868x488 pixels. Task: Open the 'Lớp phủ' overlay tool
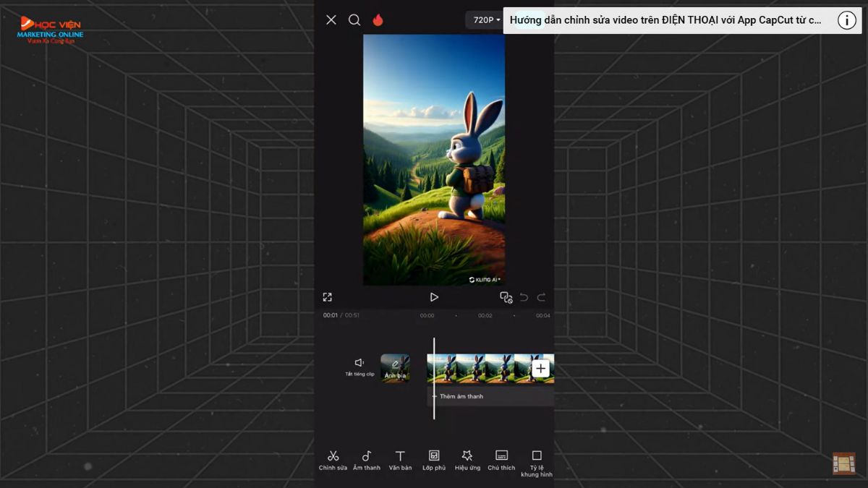click(x=434, y=460)
